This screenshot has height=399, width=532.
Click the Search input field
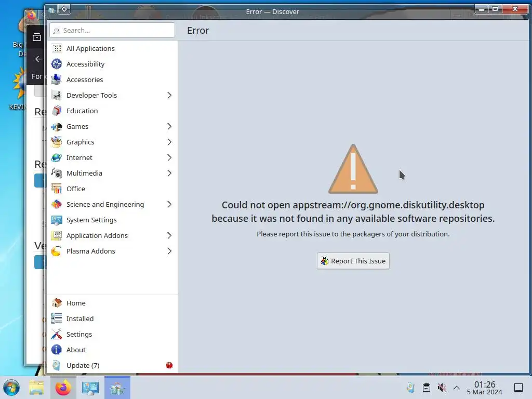112,30
